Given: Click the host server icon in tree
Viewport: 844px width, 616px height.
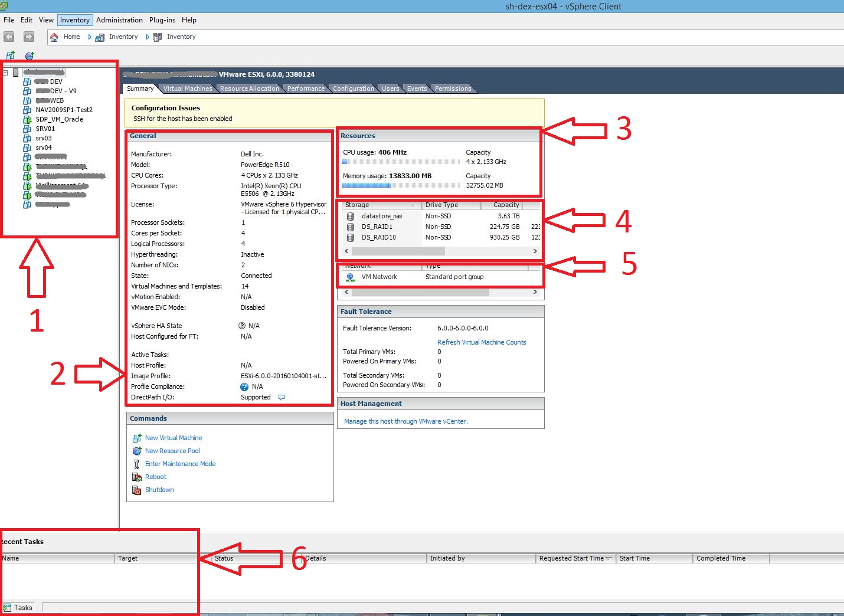Looking at the screenshot, I should pos(16,73).
